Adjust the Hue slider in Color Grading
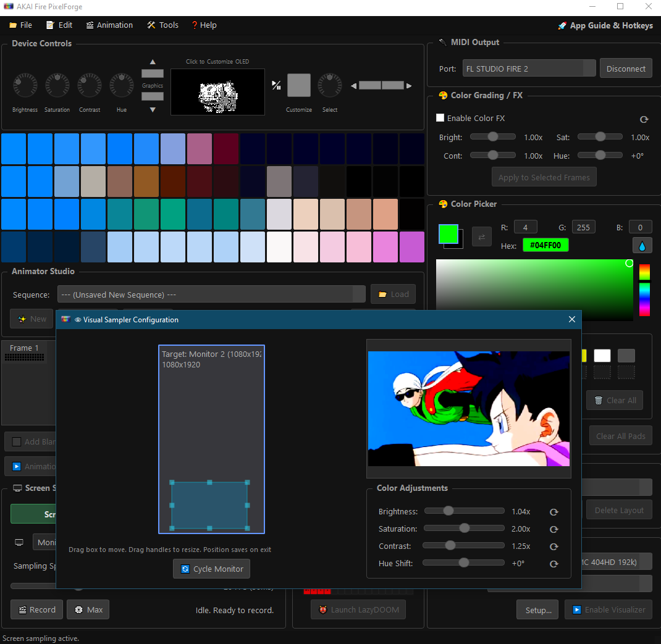The image size is (661, 644). 600,155
